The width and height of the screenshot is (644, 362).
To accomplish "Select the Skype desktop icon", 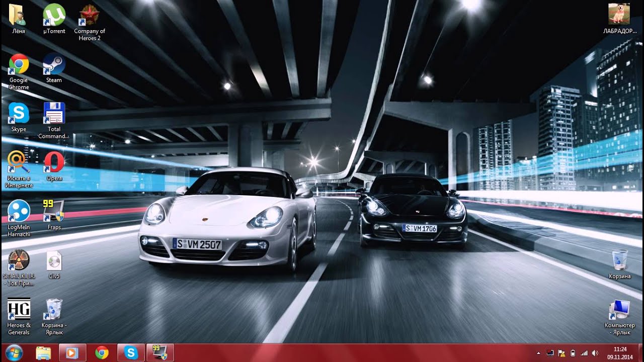I will [x=19, y=117].
